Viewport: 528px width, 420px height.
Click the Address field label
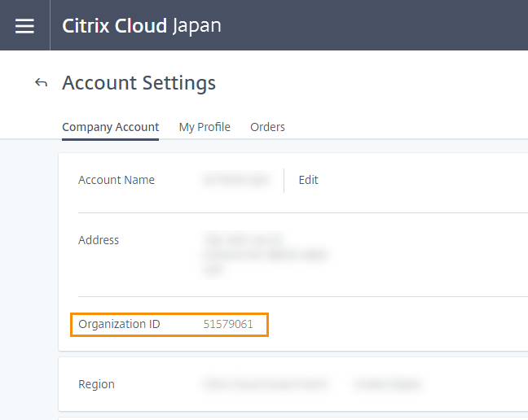pyautogui.click(x=99, y=240)
